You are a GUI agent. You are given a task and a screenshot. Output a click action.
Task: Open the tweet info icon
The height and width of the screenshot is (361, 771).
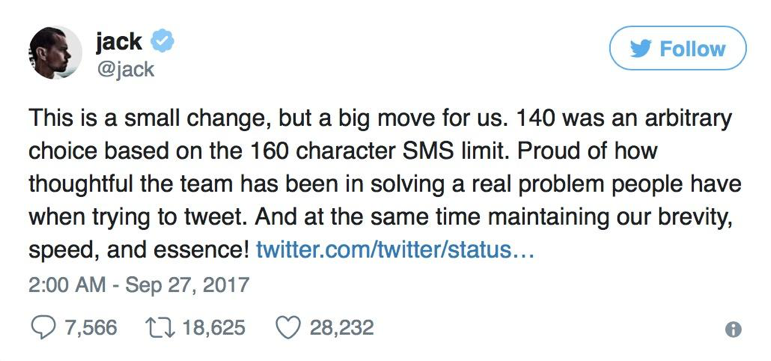733,330
